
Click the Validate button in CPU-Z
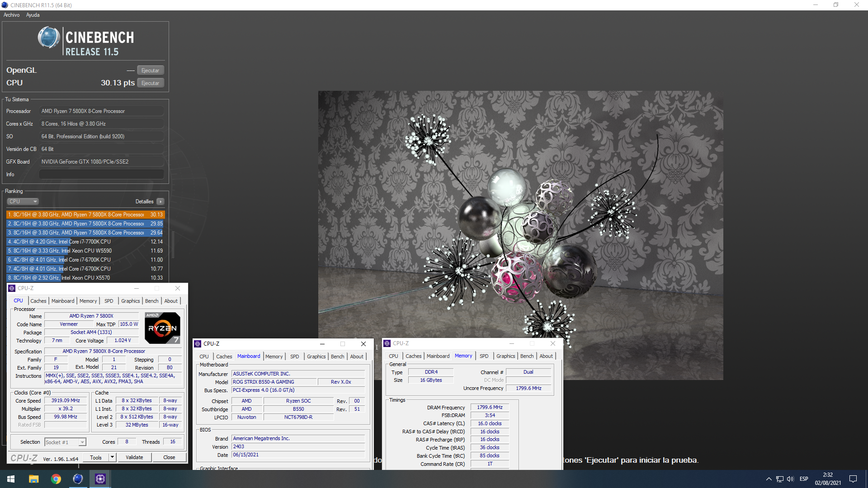[134, 458]
